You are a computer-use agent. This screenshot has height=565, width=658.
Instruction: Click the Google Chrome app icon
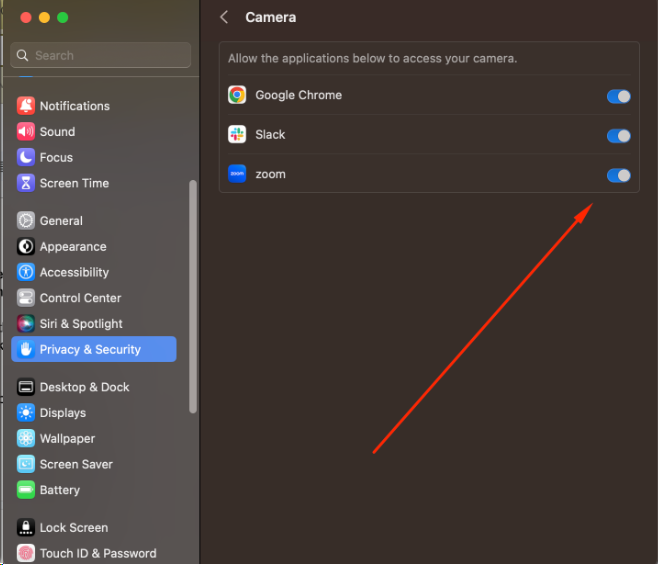click(x=237, y=95)
